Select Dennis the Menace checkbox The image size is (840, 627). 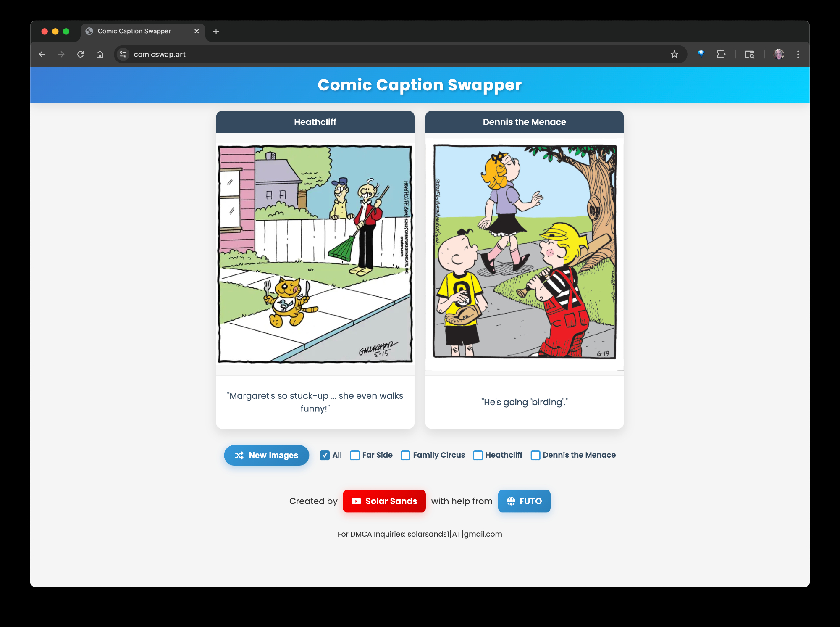[535, 455]
